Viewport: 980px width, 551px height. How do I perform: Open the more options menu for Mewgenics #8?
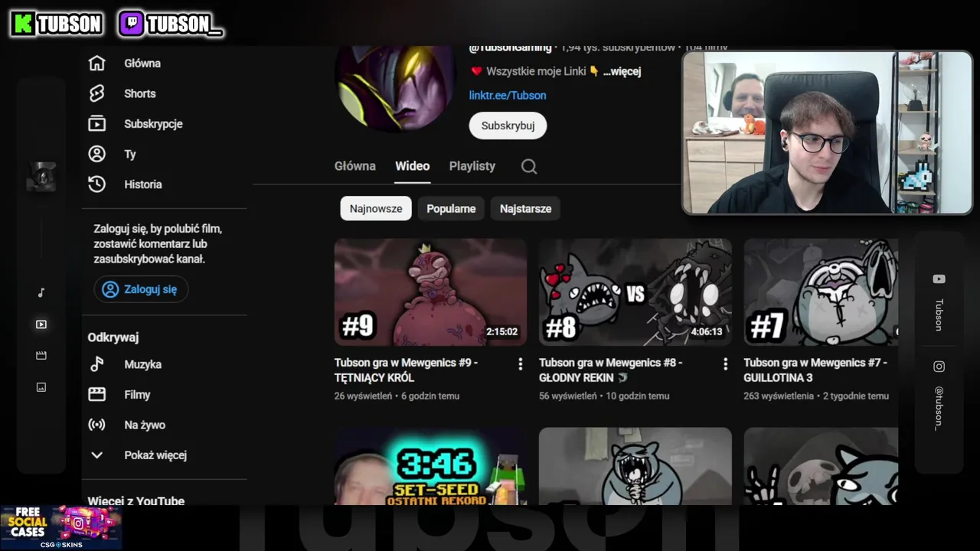[725, 364]
